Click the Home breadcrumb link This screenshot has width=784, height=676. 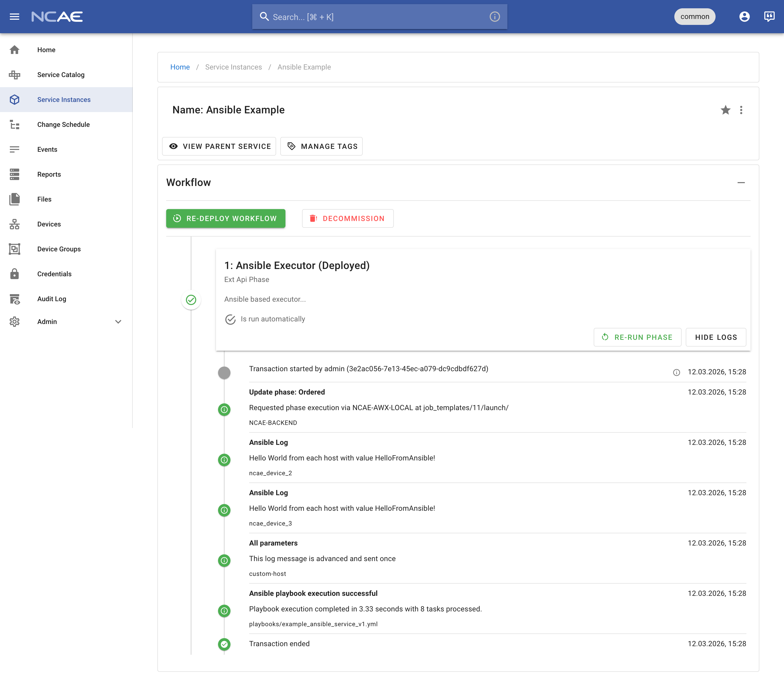click(180, 67)
